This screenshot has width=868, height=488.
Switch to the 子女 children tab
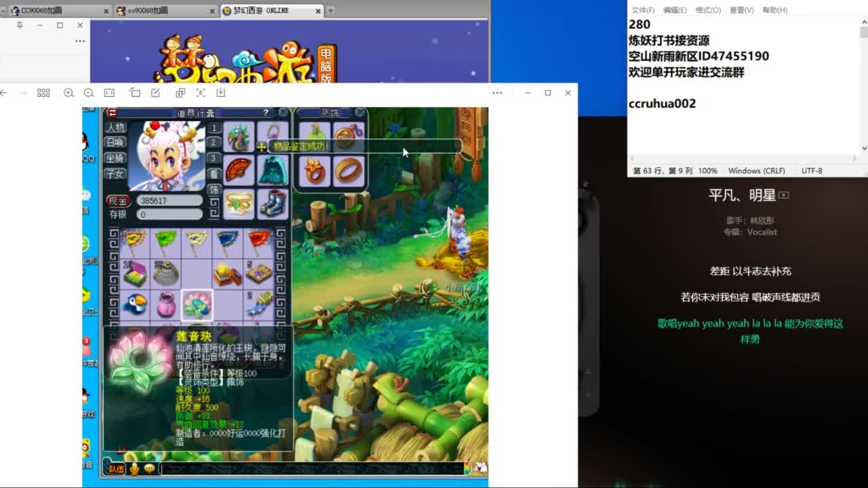[x=115, y=174]
